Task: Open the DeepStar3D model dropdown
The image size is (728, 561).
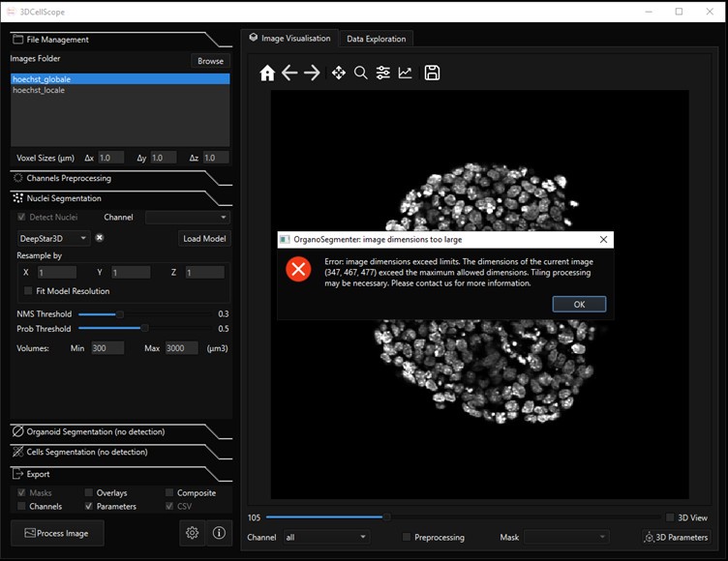Action: click(54, 238)
